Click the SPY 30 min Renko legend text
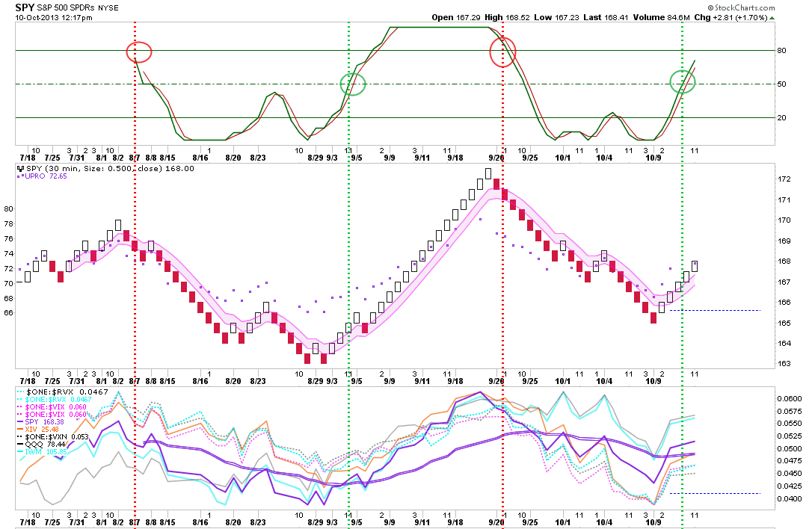The height and width of the screenshot is (529, 812). pyautogui.click(x=111, y=168)
